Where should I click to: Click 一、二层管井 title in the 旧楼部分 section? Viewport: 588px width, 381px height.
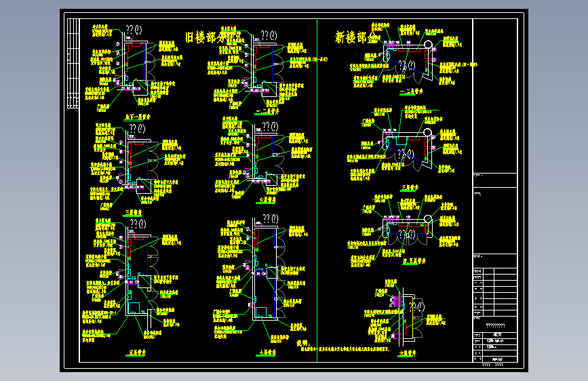[x=267, y=112]
